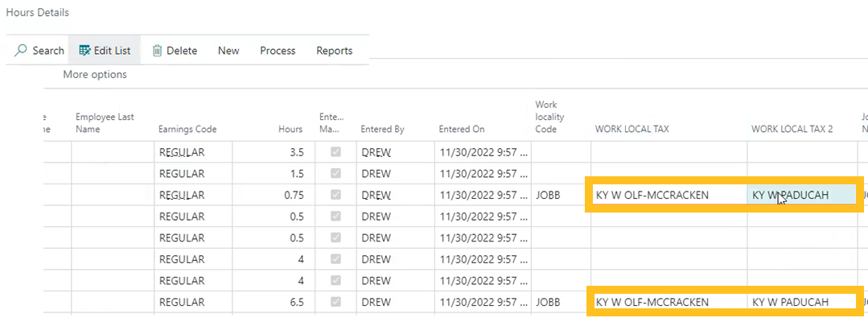The image size is (868, 322).
Task: Sort by Earnings Code column header
Action: (187, 130)
